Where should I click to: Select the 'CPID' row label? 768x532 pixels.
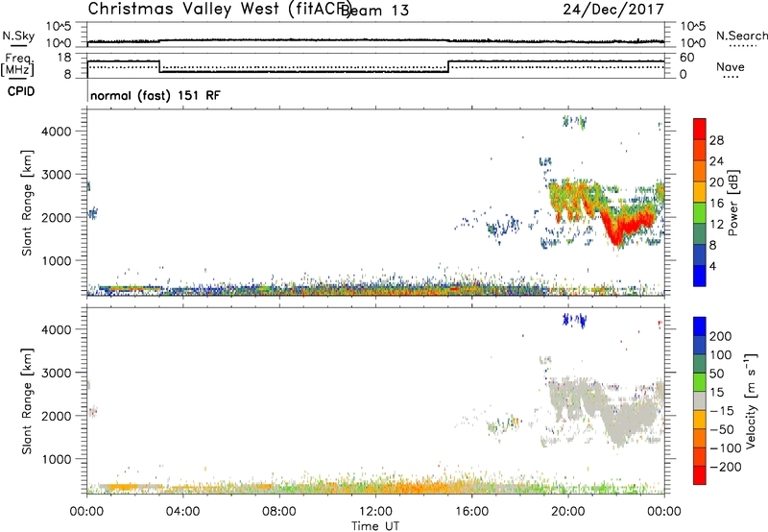click(21, 91)
